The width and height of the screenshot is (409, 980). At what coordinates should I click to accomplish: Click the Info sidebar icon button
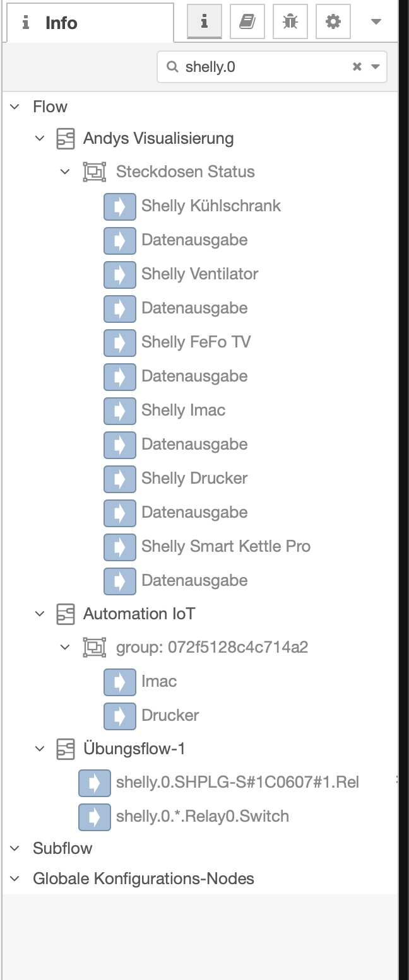click(204, 22)
